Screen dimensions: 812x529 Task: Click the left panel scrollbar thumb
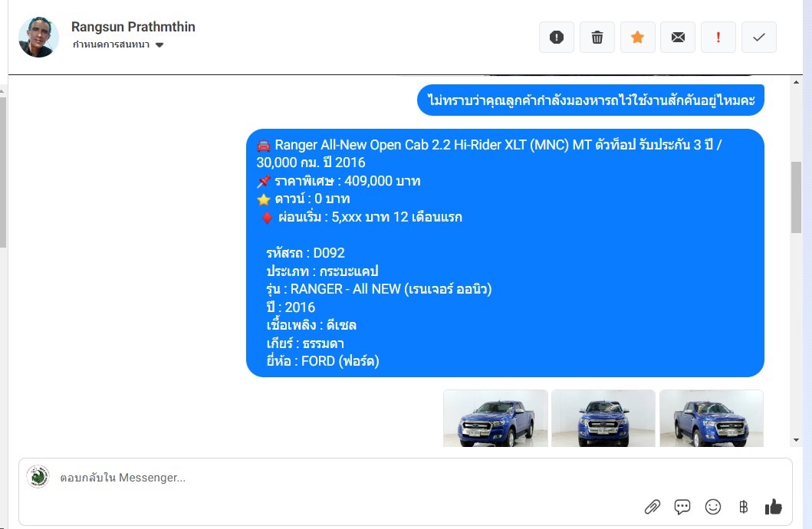click(2, 171)
